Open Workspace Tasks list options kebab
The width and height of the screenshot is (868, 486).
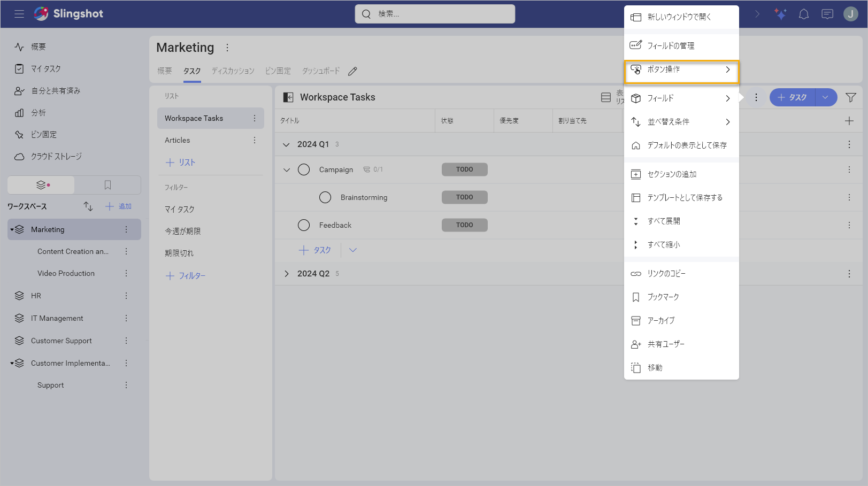[x=255, y=118]
